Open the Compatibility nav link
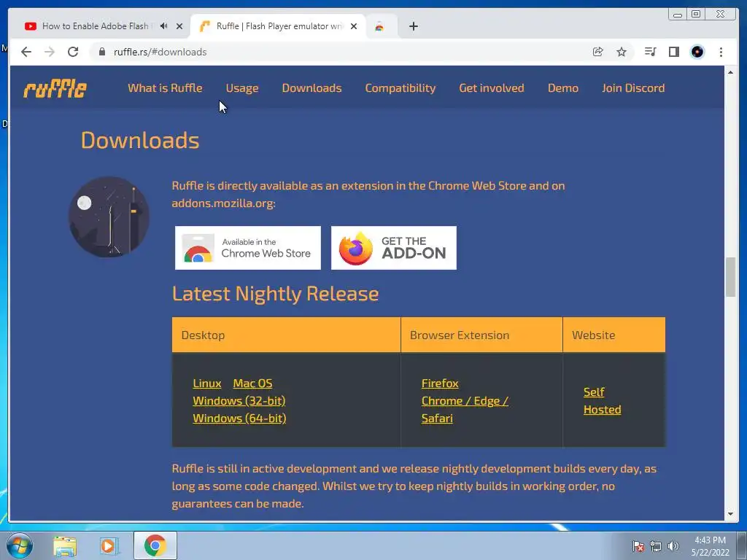747x560 pixels. [400, 88]
